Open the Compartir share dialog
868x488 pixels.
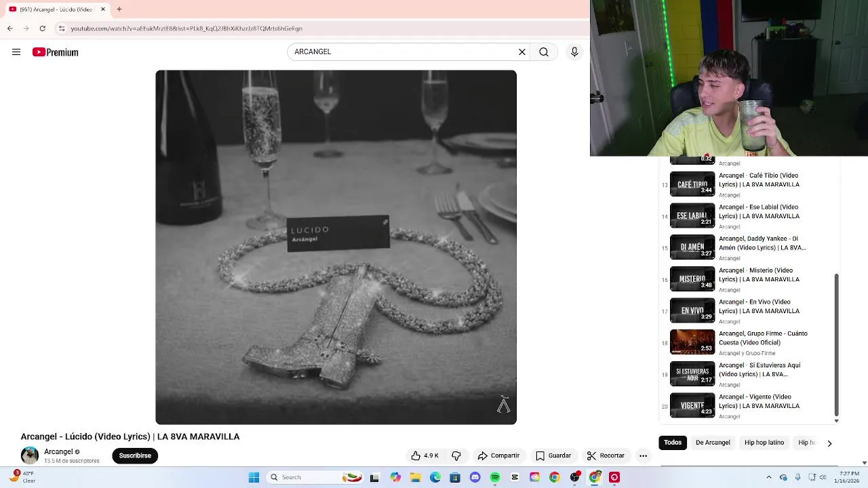tap(498, 455)
